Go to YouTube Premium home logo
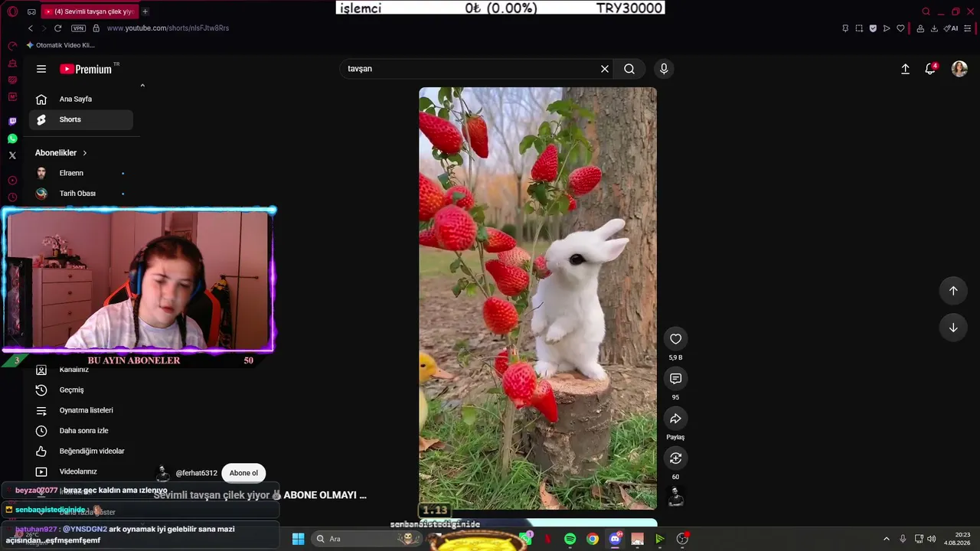 point(86,69)
